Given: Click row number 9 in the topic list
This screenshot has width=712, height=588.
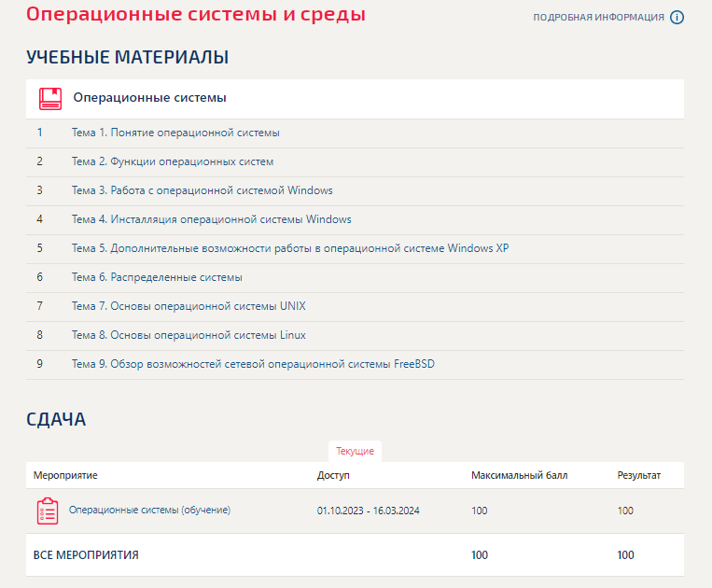Looking at the screenshot, I should point(40,364).
